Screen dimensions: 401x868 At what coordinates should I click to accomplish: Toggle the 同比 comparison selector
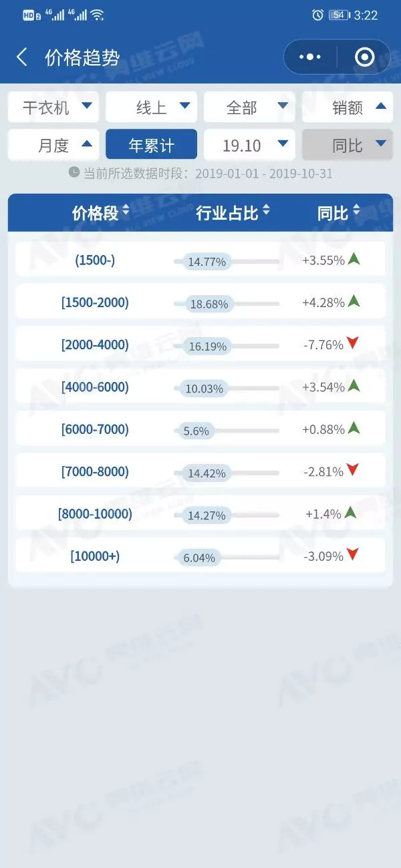(348, 145)
